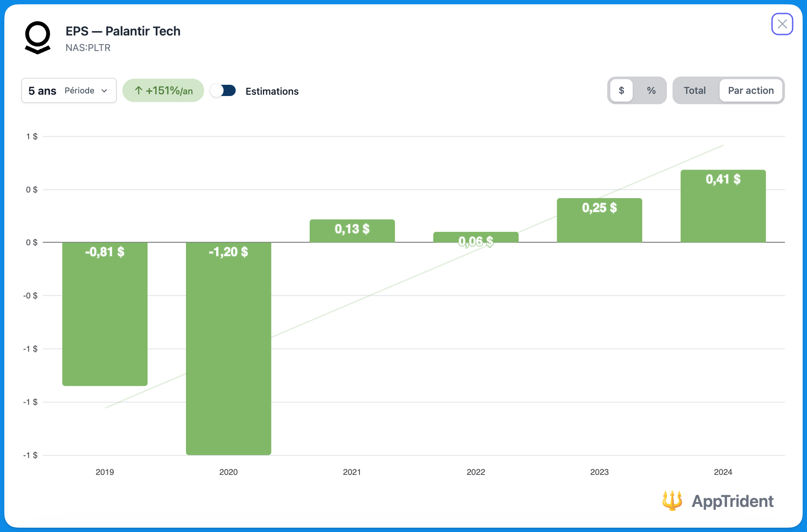Click the 2022 bar showing 0,06 $
The height and width of the screenshot is (532, 807).
point(476,237)
